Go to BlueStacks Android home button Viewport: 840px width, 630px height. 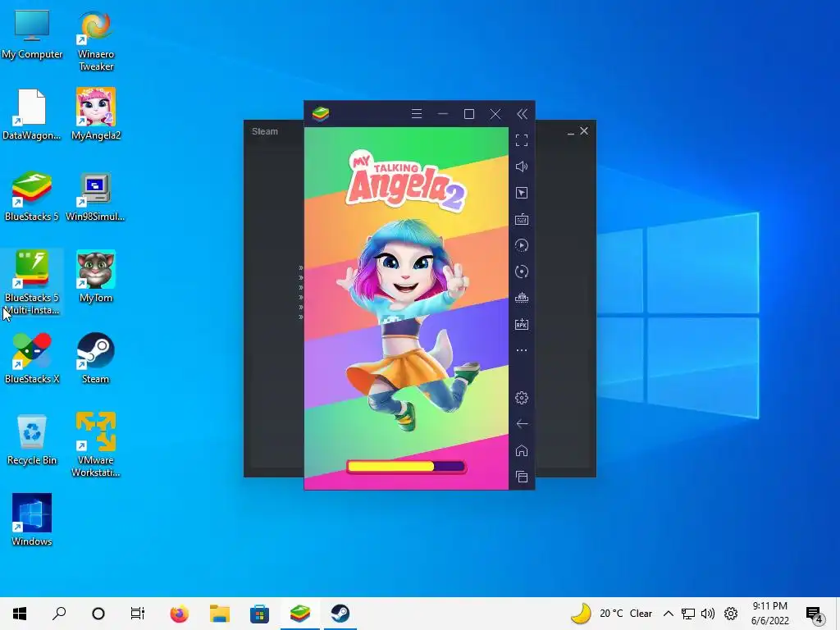[522, 450]
